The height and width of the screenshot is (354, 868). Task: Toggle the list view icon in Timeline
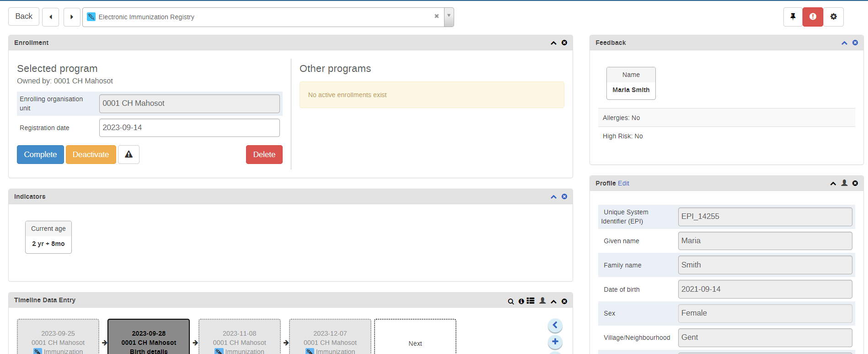coord(530,301)
